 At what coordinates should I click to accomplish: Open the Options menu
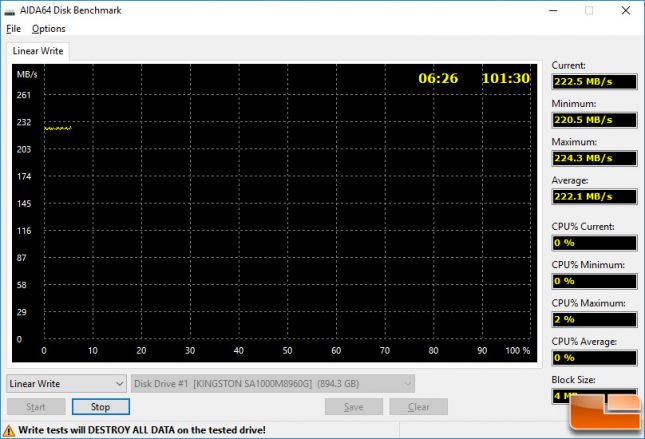49,29
